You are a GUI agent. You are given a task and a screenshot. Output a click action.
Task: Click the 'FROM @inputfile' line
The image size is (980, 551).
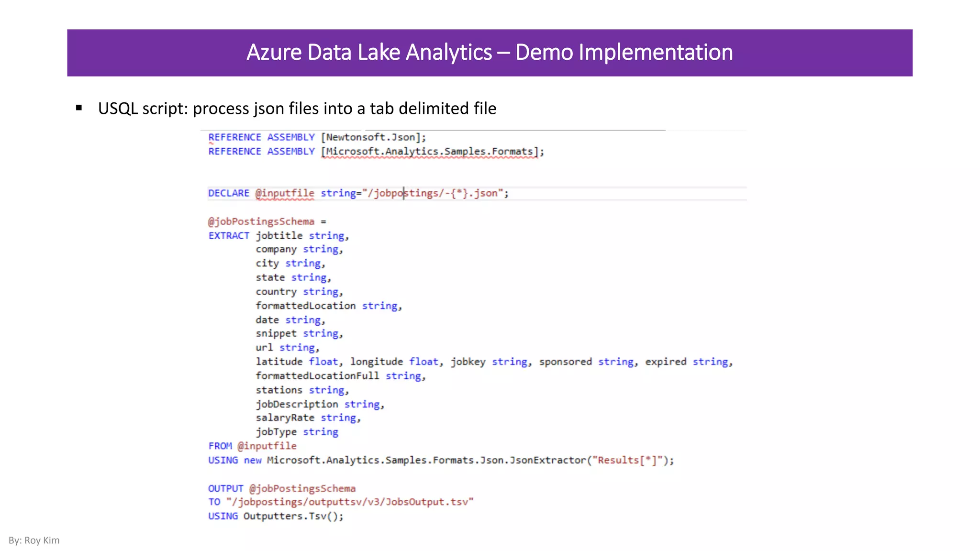[252, 446]
